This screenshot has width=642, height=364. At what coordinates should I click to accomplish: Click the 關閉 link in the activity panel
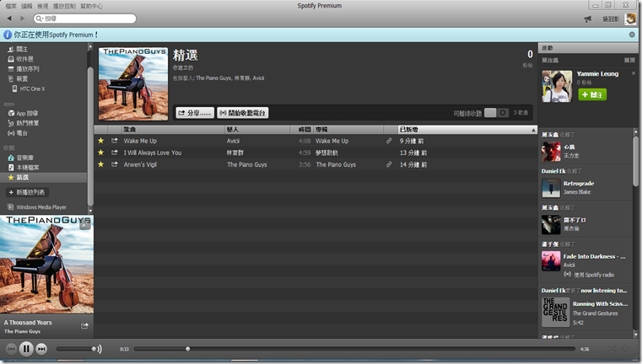pos(629,61)
